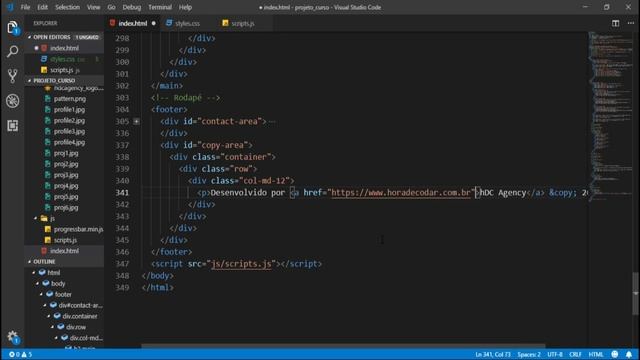Collapse the OPEN EDITORS section
Image resolution: width=640 pixels, height=360 pixels.
point(29,37)
